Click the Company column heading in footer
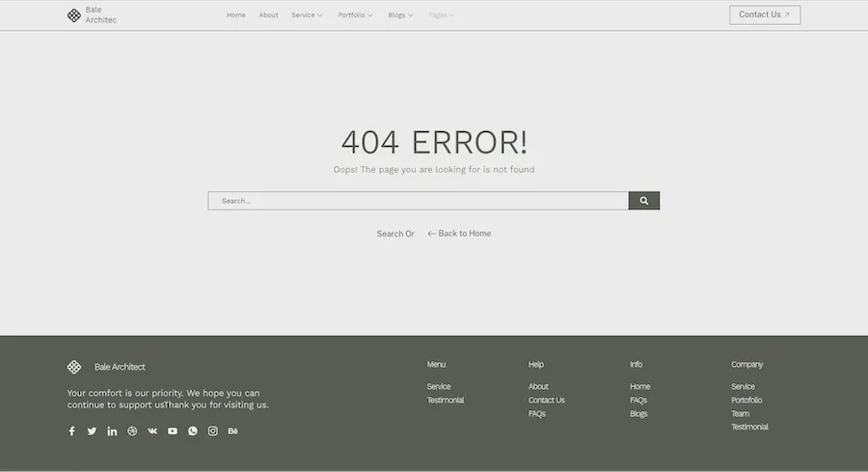868x472 pixels. (746, 365)
